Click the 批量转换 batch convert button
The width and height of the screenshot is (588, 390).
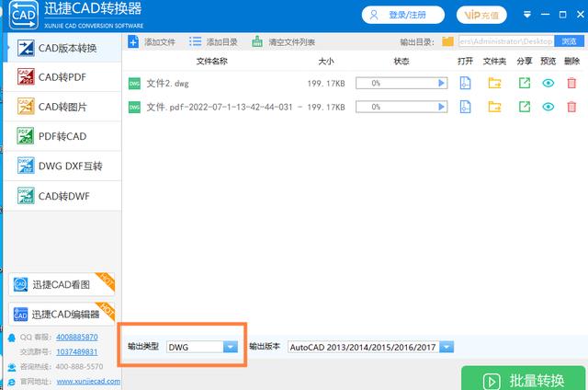pyautogui.click(x=523, y=378)
